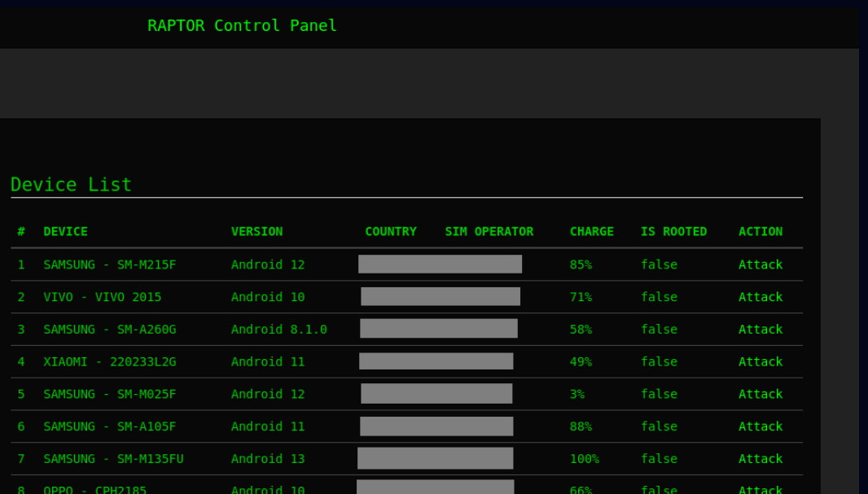Click Attack in the SAMSUNG SM-M025F row
The width and height of the screenshot is (868, 494).
click(760, 394)
